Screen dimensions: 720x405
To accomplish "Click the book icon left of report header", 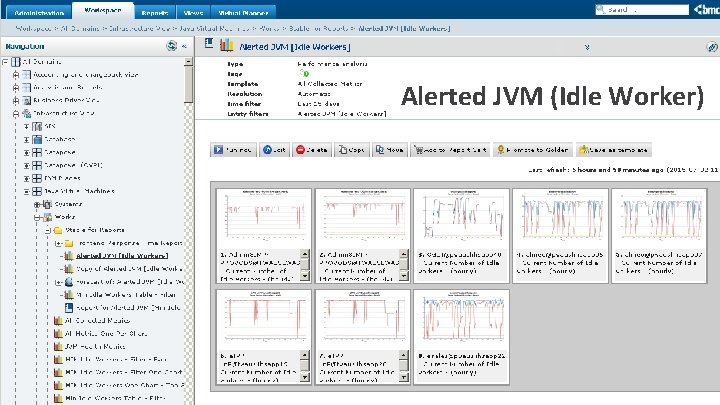I will [x=209, y=44].
